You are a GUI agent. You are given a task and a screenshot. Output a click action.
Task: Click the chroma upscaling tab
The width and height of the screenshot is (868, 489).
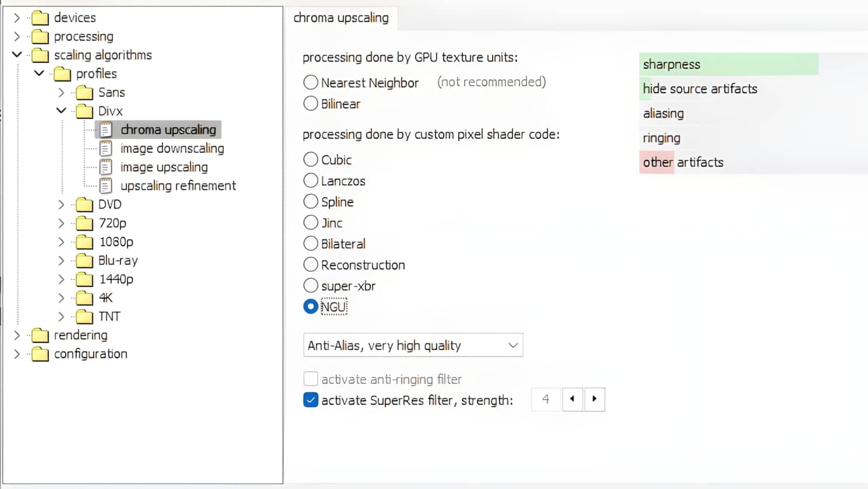tap(341, 18)
